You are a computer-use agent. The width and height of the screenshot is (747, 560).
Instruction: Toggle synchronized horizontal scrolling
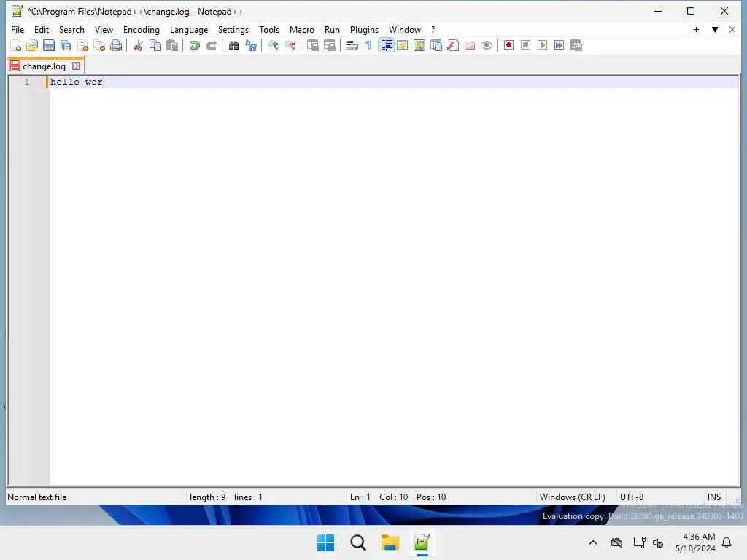(329, 46)
